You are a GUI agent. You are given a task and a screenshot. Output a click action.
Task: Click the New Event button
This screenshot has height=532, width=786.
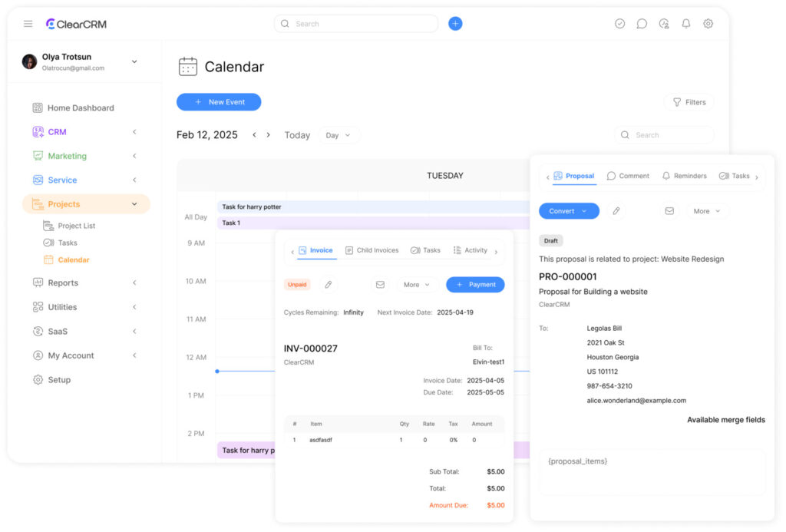pyautogui.click(x=219, y=102)
